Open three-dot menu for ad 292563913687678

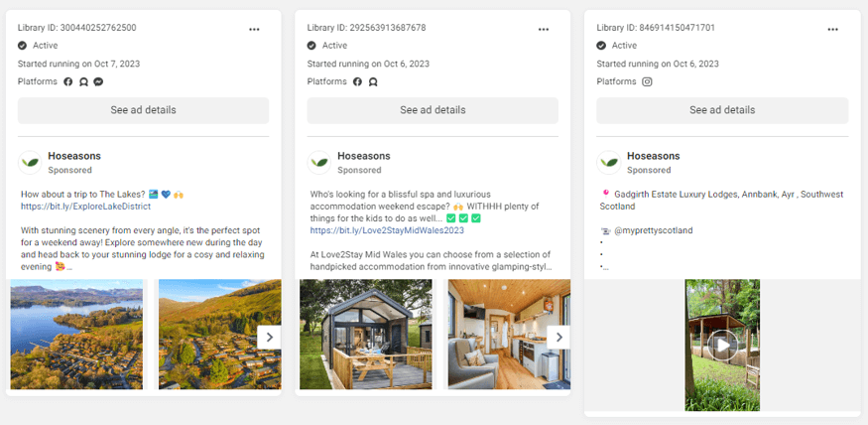pyautogui.click(x=544, y=29)
